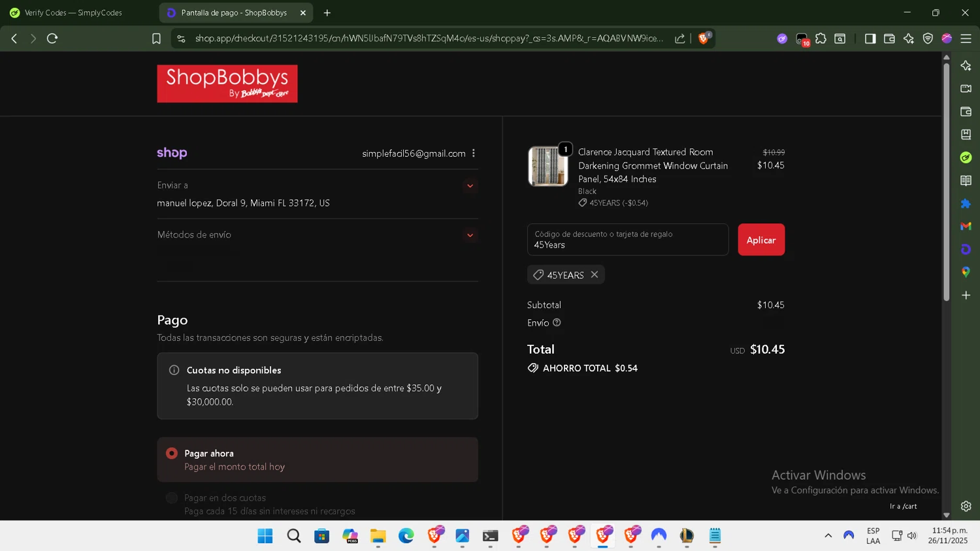The image size is (980, 551).
Task: Click the browser forward arrow
Action: (x=33, y=39)
